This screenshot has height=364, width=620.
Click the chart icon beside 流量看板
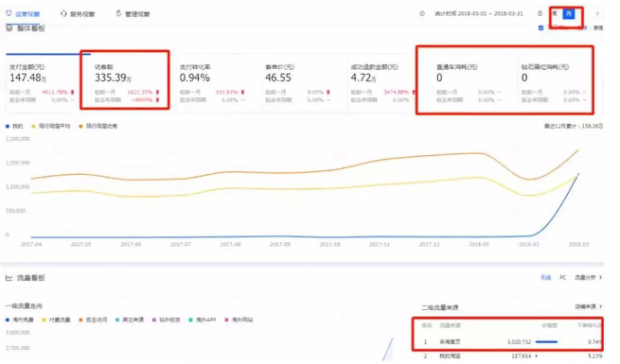(x=9, y=278)
